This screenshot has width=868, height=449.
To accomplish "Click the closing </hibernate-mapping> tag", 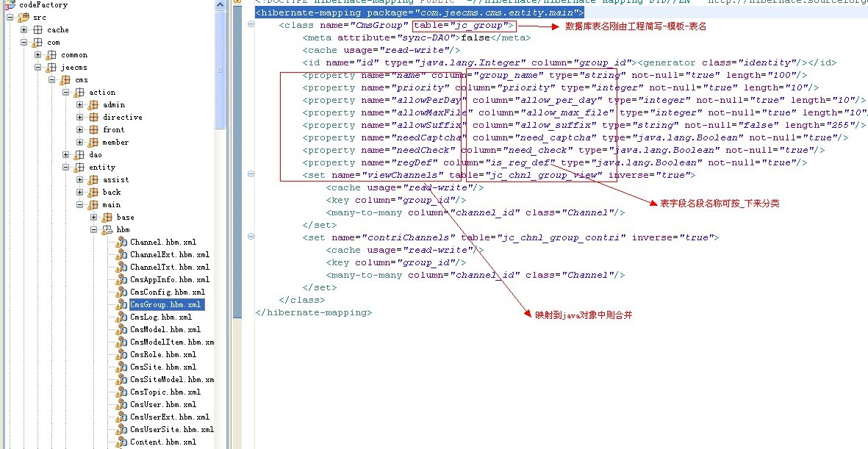I will coord(314,312).
